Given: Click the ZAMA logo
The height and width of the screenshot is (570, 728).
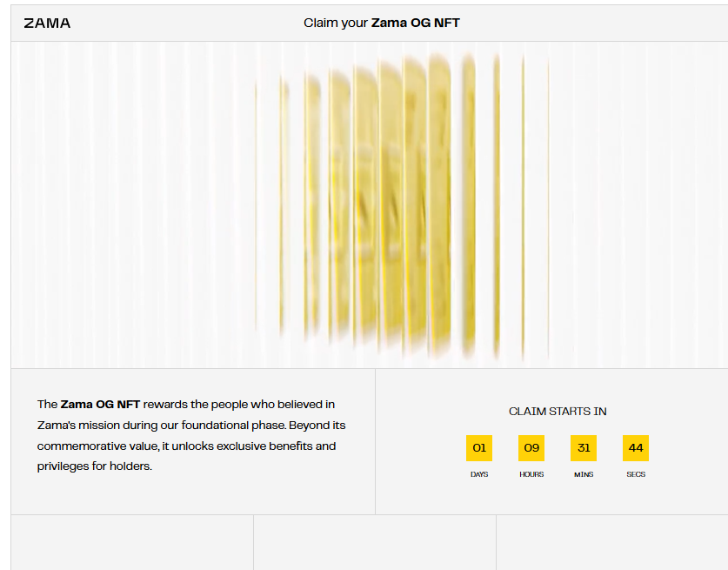Looking at the screenshot, I should (x=47, y=23).
